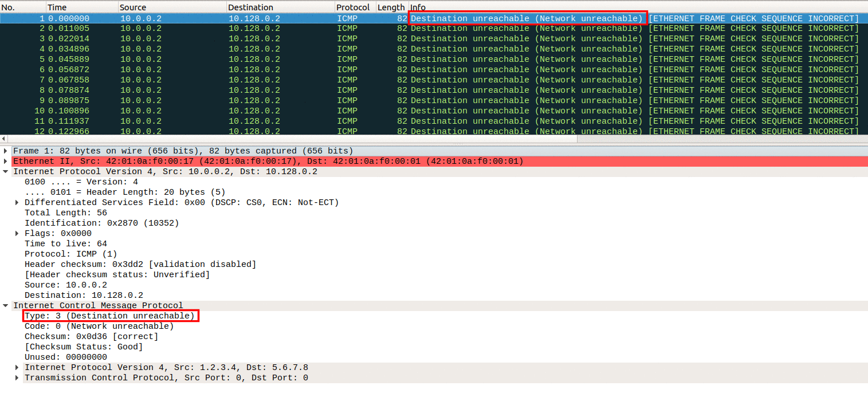Image resolution: width=868 pixels, height=417 pixels.
Task: Expand Transmission Control Protocol section
Action: (x=17, y=378)
